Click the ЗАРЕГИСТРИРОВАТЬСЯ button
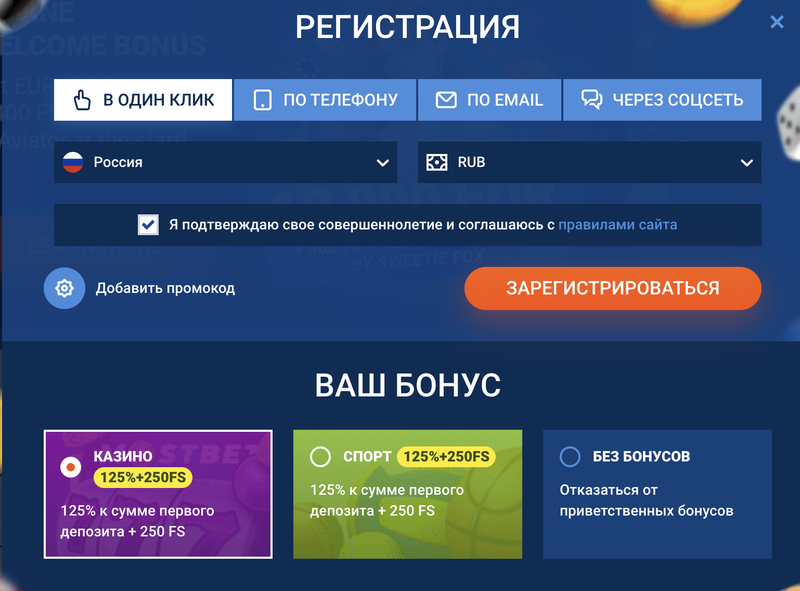The height and width of the screenshot is (591, 800). tap(612, 288)
